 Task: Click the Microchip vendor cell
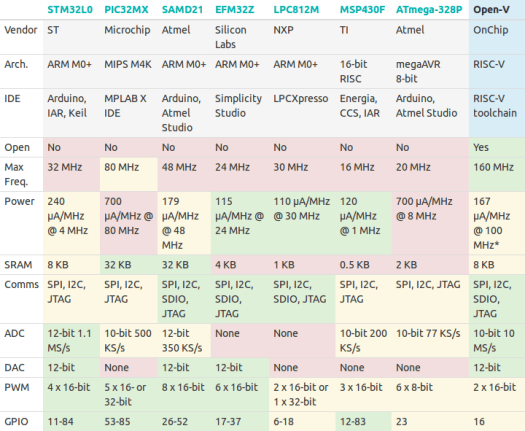pyautogui.click(x=129, y=37)
